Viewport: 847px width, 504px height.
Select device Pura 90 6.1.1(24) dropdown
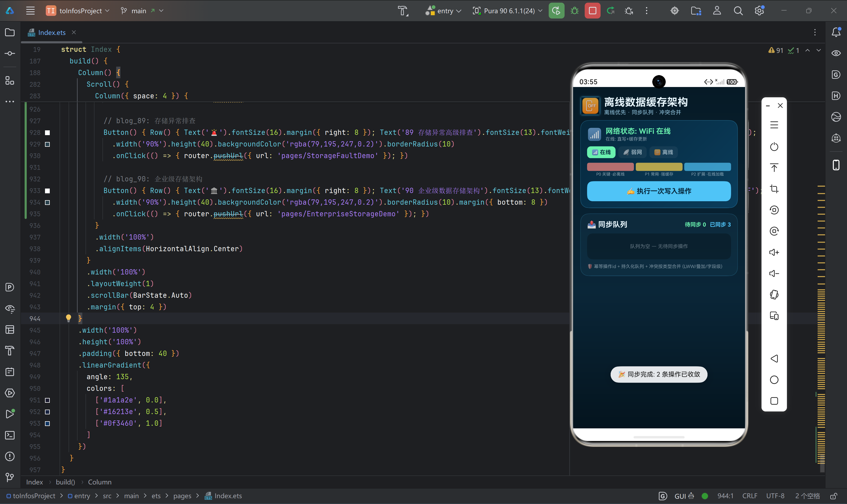pos(507,11)
